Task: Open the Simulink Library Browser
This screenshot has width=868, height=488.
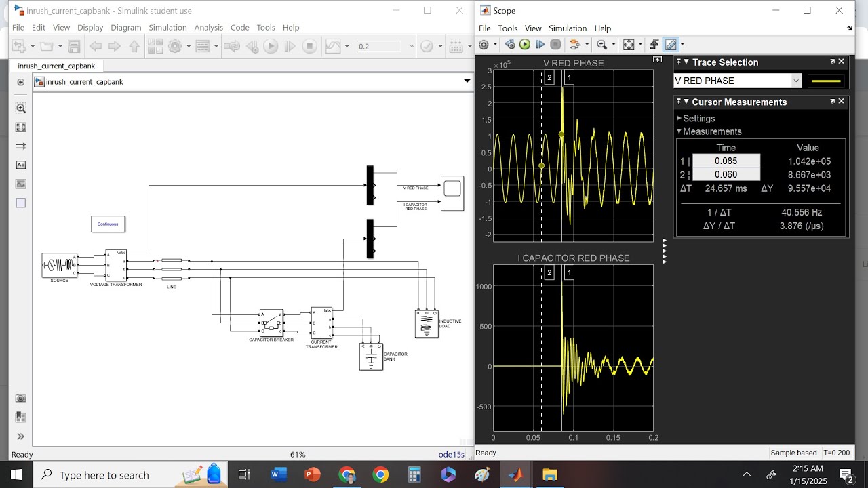Action: point(155,46)
